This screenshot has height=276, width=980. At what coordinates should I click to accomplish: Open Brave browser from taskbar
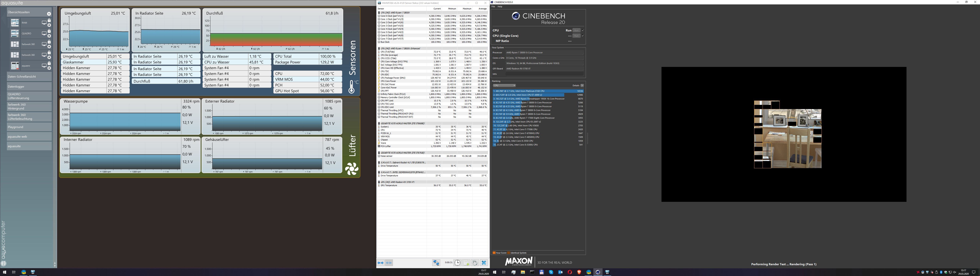(x=579, y=272)
